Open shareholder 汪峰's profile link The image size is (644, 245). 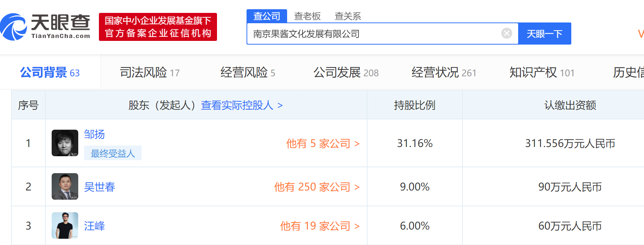pyautogui.click(x=94, y=226)
